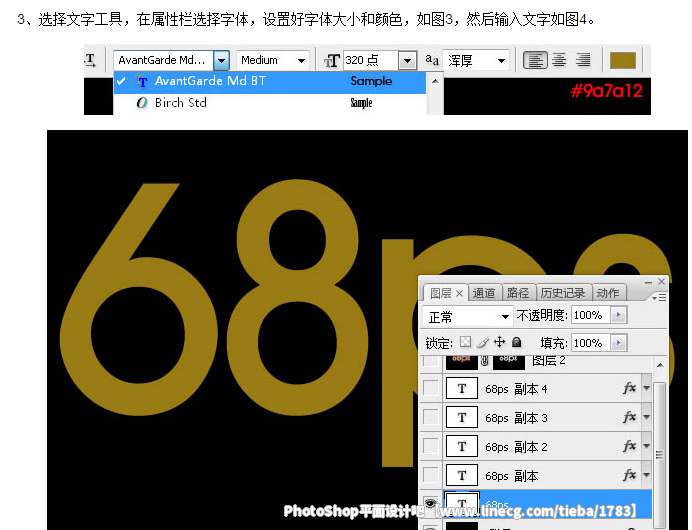The height and width of the screenshot is (530, 692).
Task: Open the font family dropdown arrow
Action: tap(221, 60)
